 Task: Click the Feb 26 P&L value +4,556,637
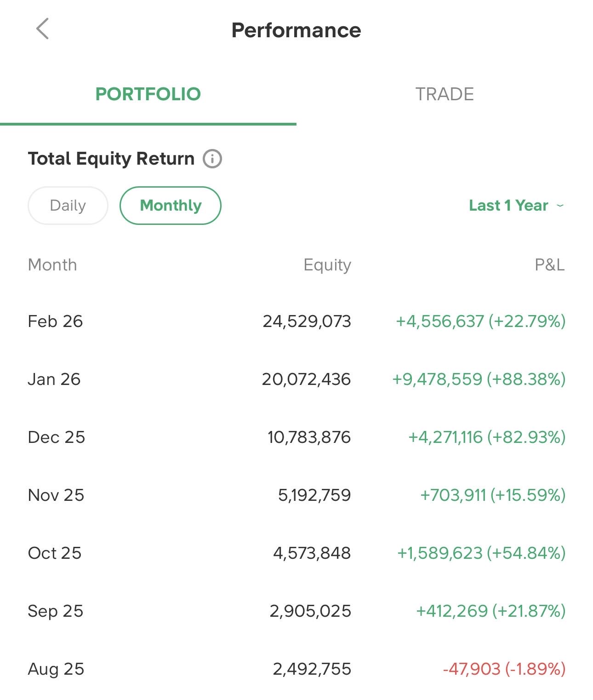[x=480, y=321]
